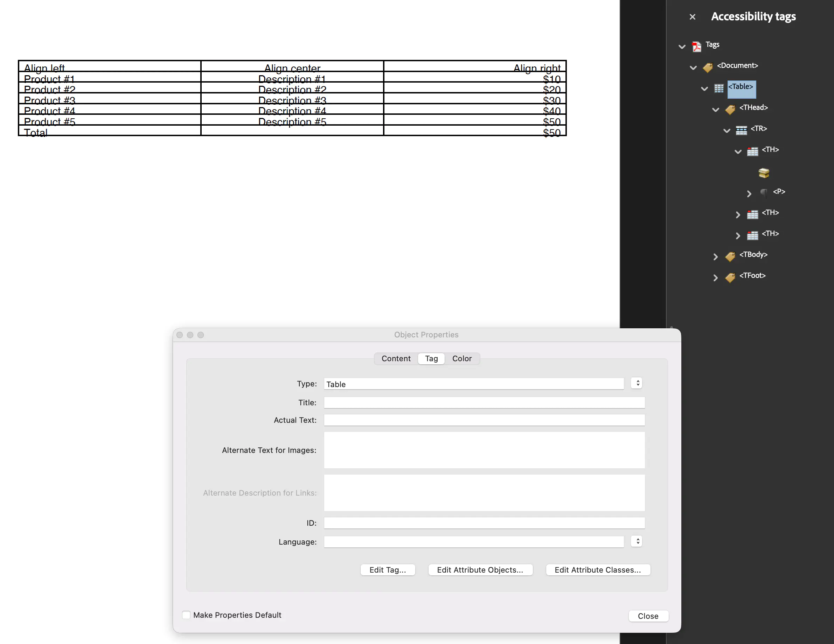Click the Edit Tag button

pos(388,569)
